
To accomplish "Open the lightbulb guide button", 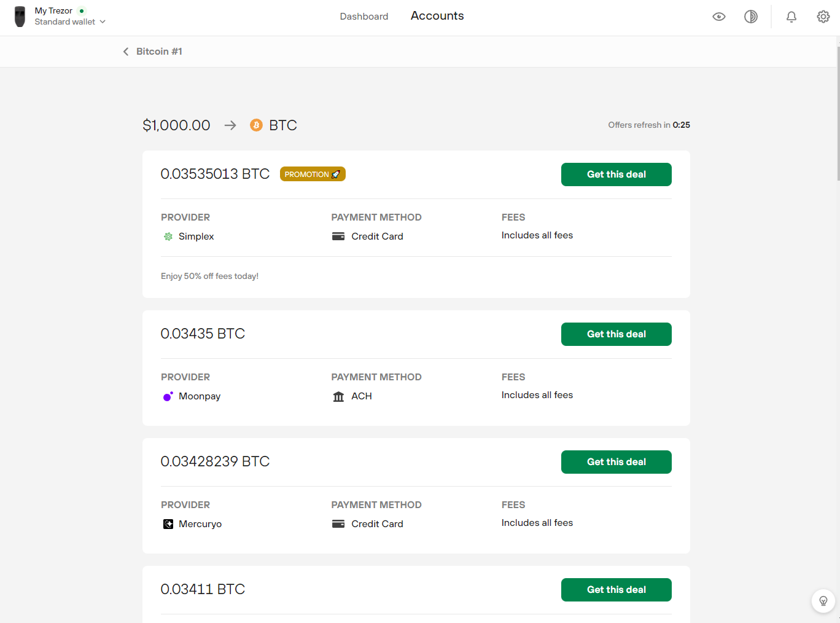I will point(823,601).
